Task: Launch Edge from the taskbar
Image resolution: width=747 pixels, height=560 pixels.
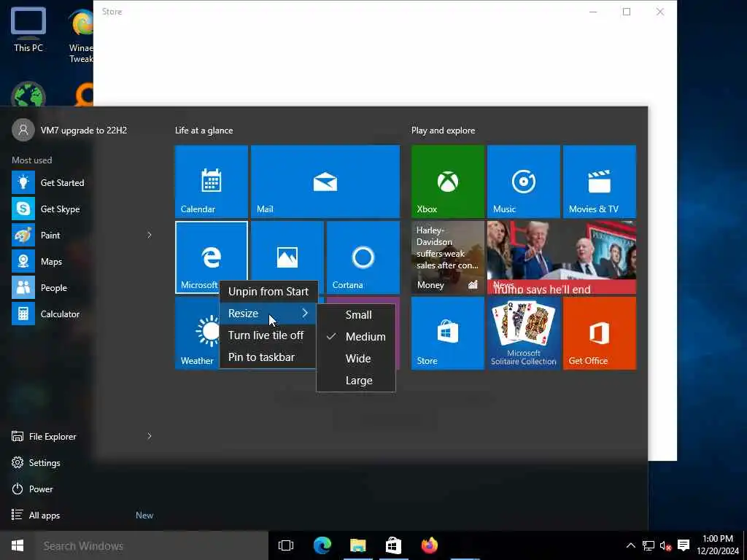Action: click(x=322, y=545)
